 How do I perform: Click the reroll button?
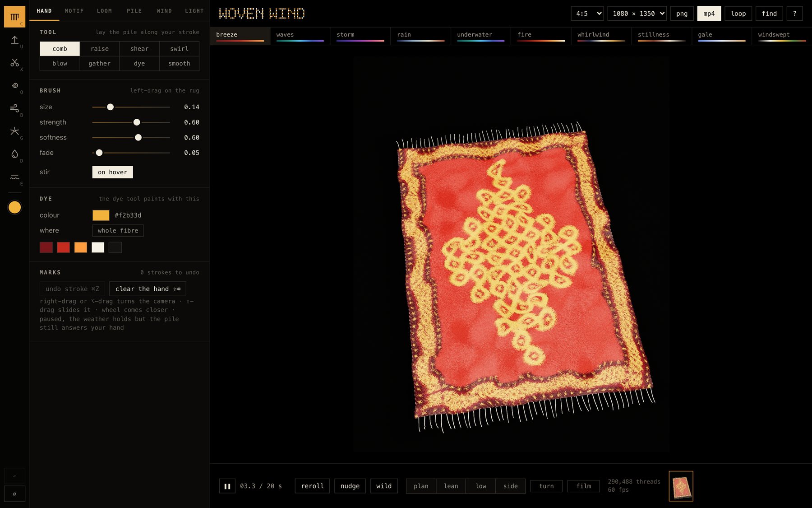coord(312,486)
